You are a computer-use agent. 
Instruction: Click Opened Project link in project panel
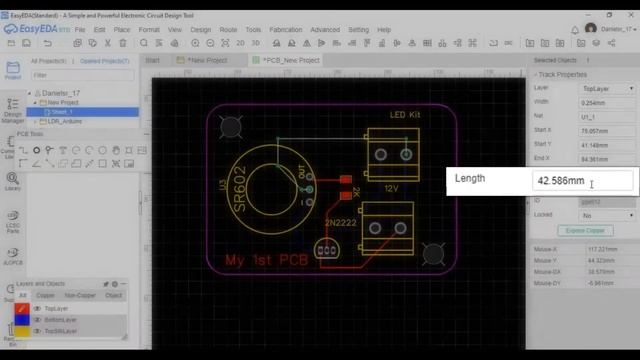pos(104,61)
